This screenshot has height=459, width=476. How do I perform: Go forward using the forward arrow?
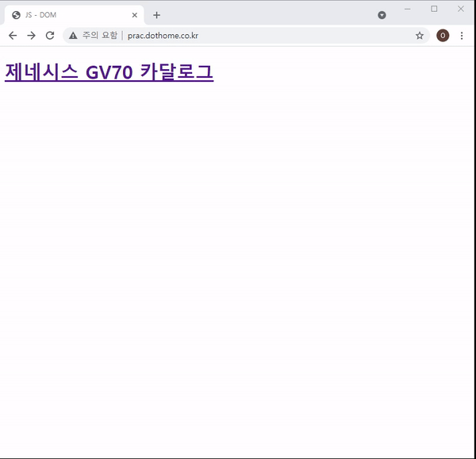pos(31,36)
